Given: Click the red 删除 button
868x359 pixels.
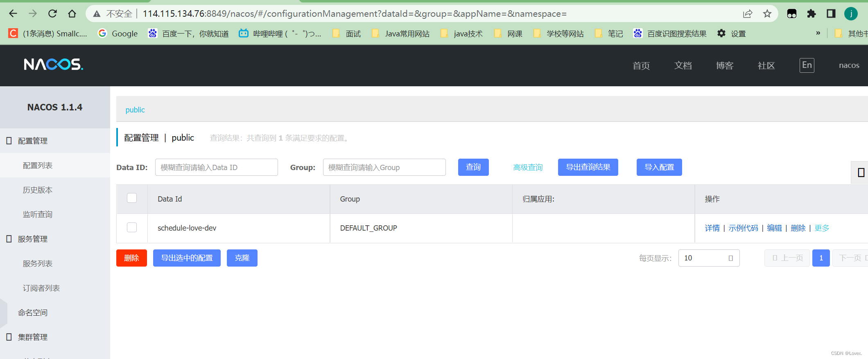Looking at the screenshot, I should click(131, 258).
